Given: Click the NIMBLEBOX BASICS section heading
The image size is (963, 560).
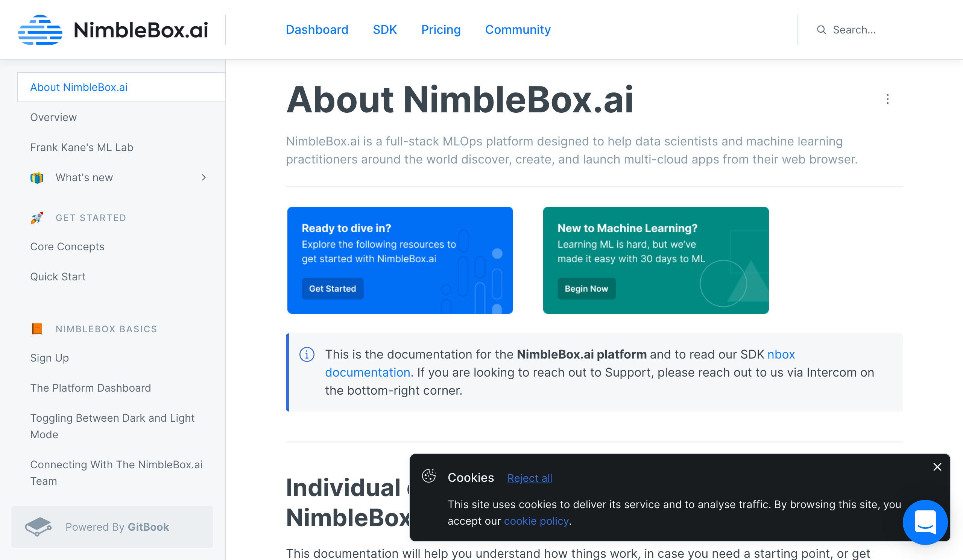Looking at the screenshot, I should 106,328.
